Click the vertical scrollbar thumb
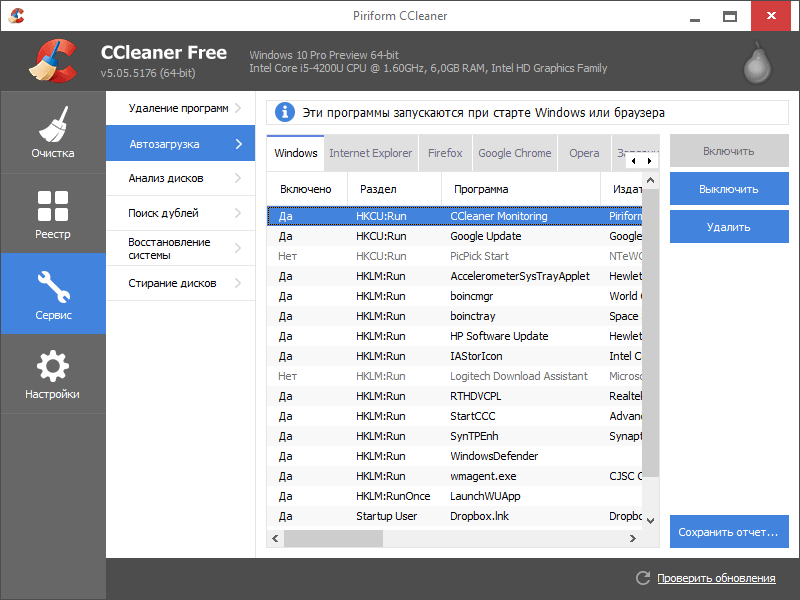 tap(651, 332)
